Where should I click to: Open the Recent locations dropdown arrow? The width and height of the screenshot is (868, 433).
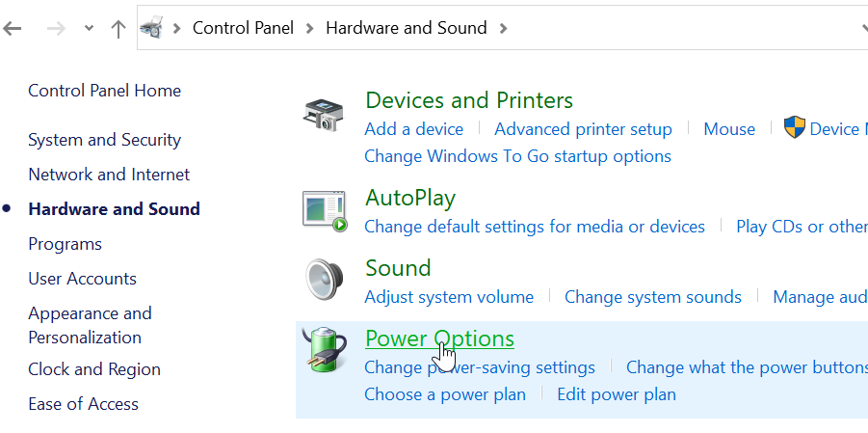(89, 28)
